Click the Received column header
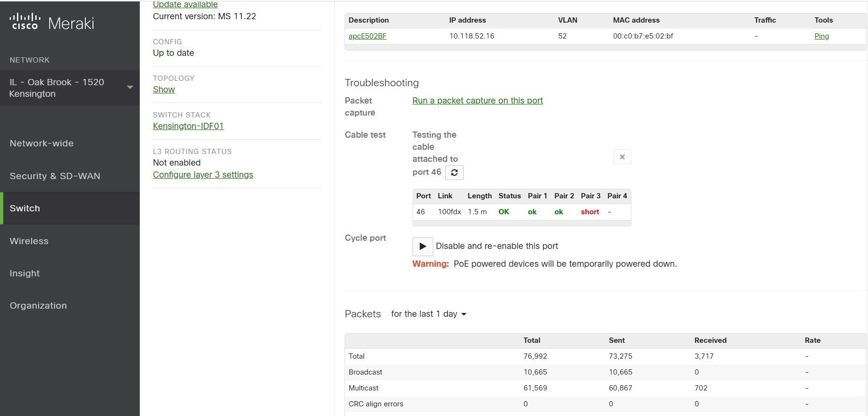 [x=710, y=340]
